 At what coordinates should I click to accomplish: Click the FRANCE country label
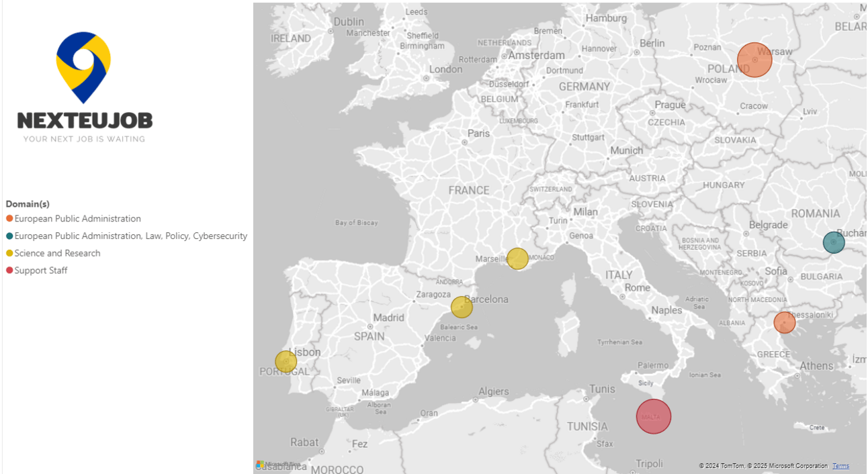coord(469,190)
